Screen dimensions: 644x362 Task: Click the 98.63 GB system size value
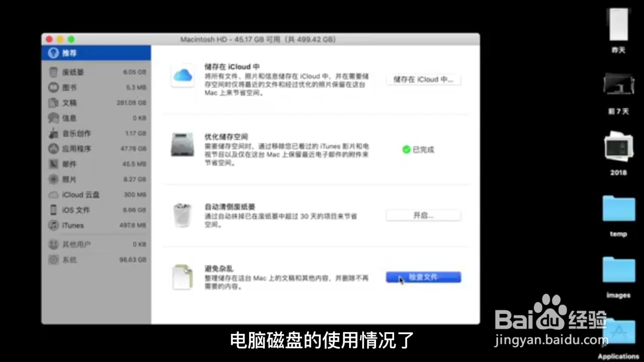(133, 260)
